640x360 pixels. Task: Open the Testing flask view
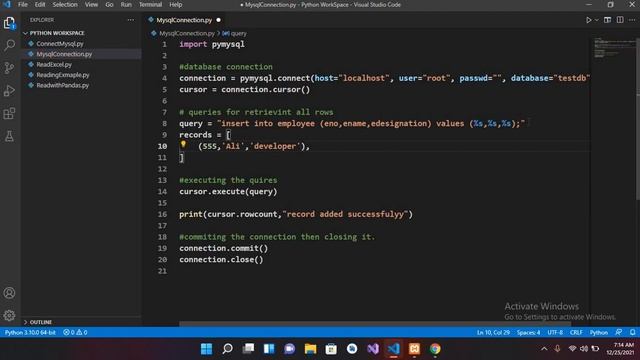[x=9, y=136]
